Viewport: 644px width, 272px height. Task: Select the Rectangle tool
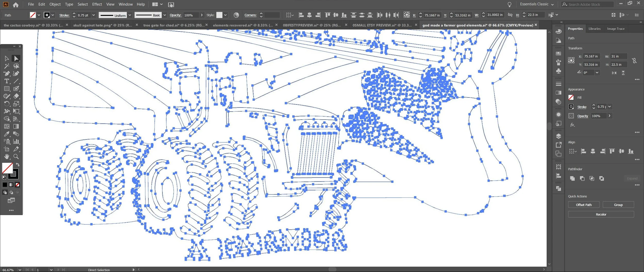pyautogui.click(x=7, y=89)
